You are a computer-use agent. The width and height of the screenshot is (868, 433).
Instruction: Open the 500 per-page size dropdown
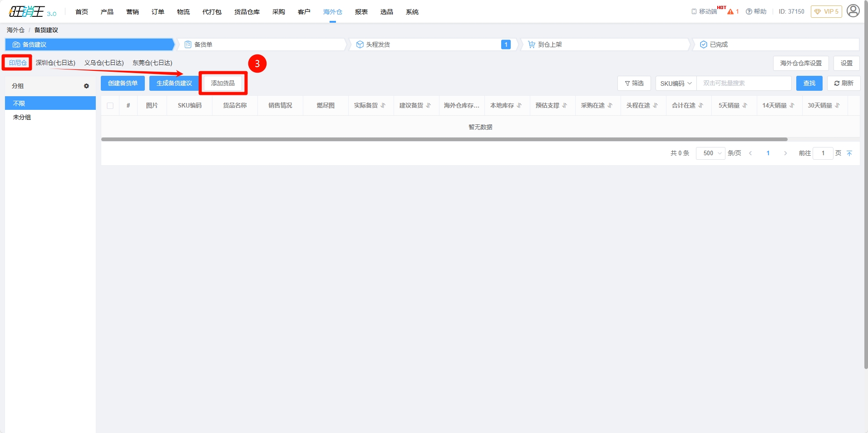(710, 153)
